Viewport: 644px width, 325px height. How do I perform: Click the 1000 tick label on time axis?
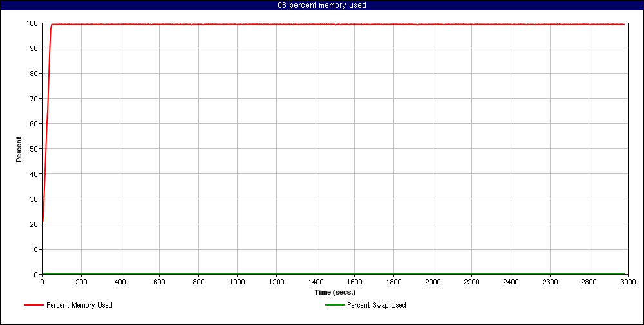[238, 282]
